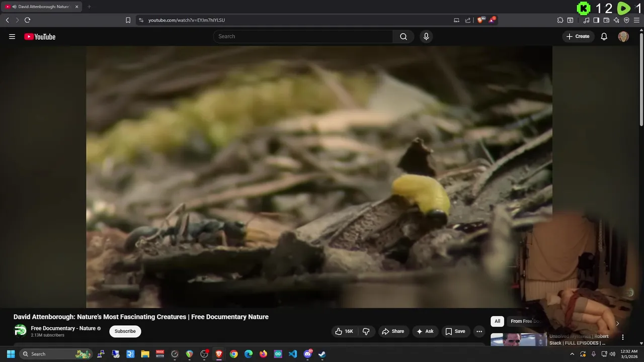Start voice search with the microphone
The height and width of the screenshot is (362, 644).
coord(426,36)
